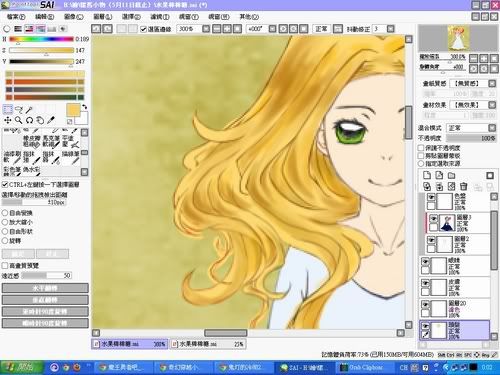Open the Windows Start button
Screen dimensions: 500x375
point(22,367)
